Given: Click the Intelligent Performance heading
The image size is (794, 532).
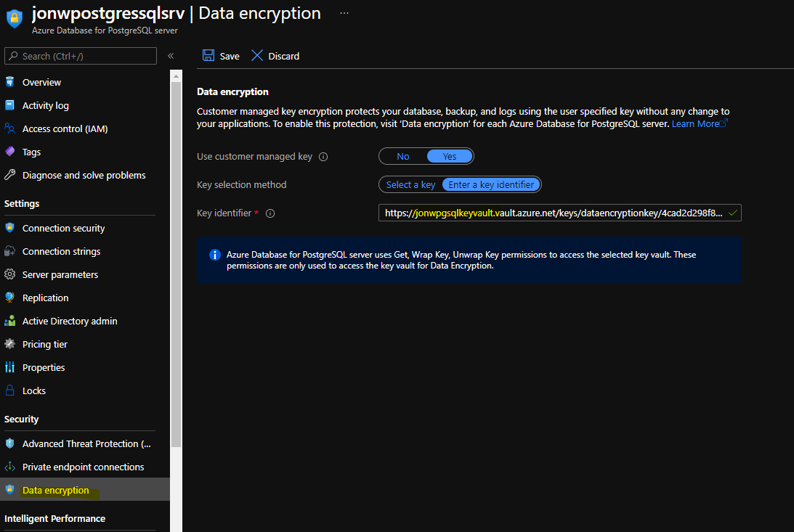Looking at the screenshot, I should coord(54,518).
